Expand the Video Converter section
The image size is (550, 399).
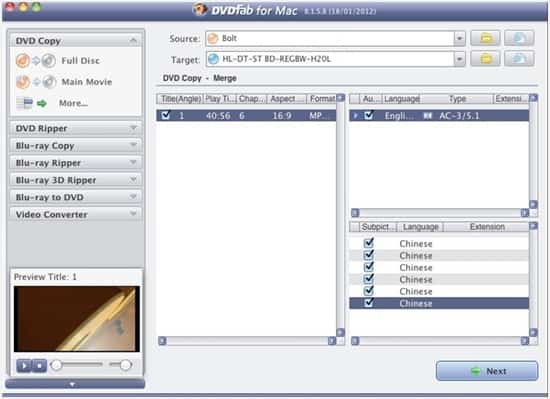pyautogui.click(x=133, y=214)
